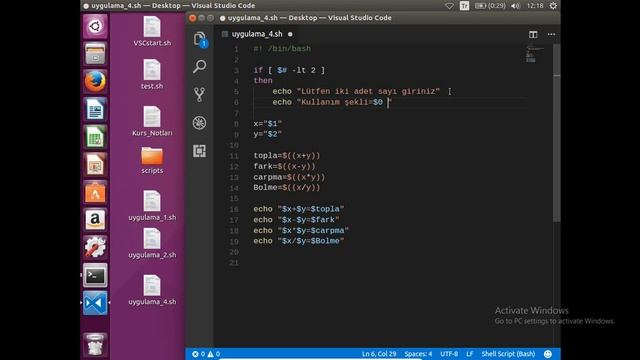This screenshot has width=640, height=360.
Task: Launch Firefox from launcher
Action: (95, 81)
